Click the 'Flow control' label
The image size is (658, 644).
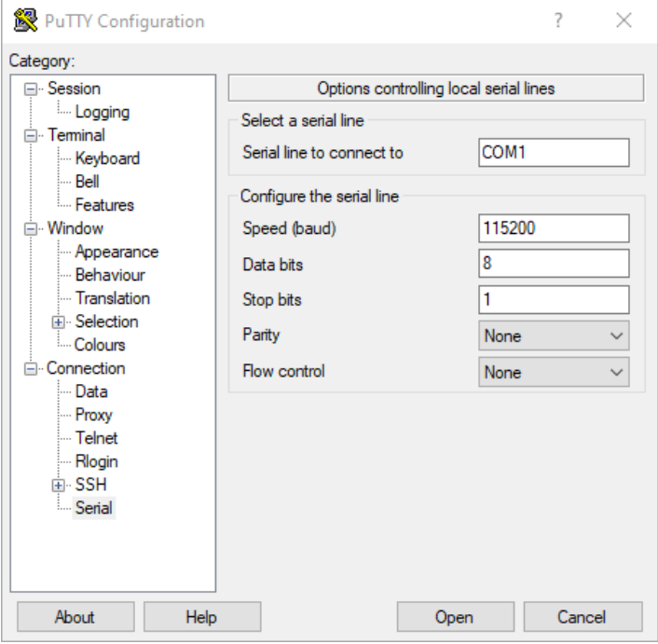(283, 371)
